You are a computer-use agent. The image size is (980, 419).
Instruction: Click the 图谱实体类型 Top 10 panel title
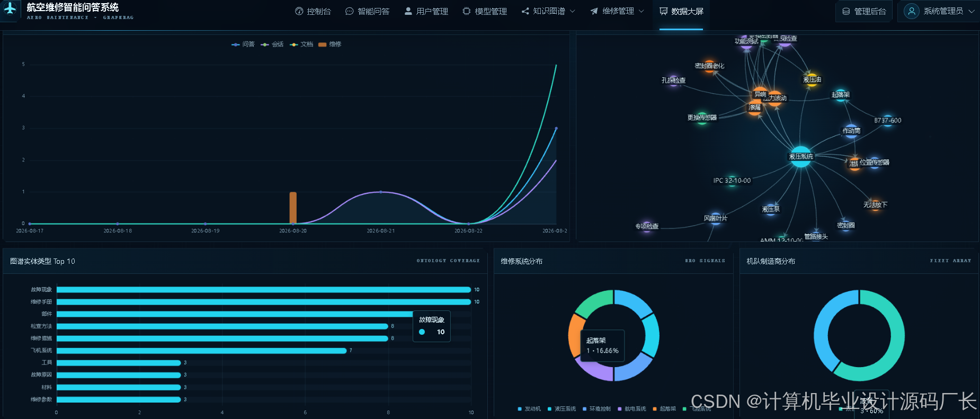[42, 261]
